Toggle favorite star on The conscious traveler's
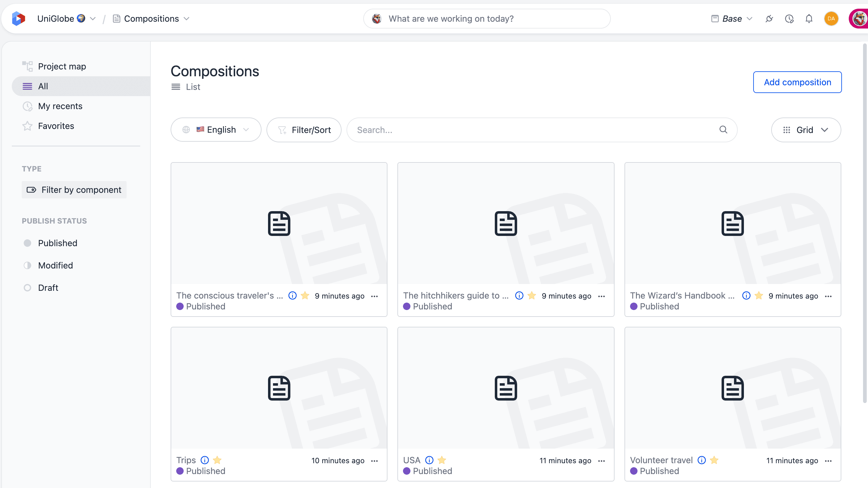 click(305, 296)
